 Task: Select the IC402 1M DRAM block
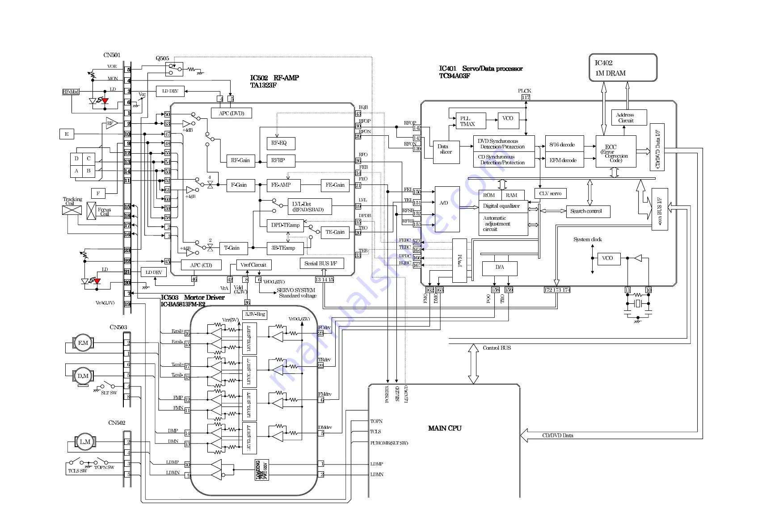623,68
